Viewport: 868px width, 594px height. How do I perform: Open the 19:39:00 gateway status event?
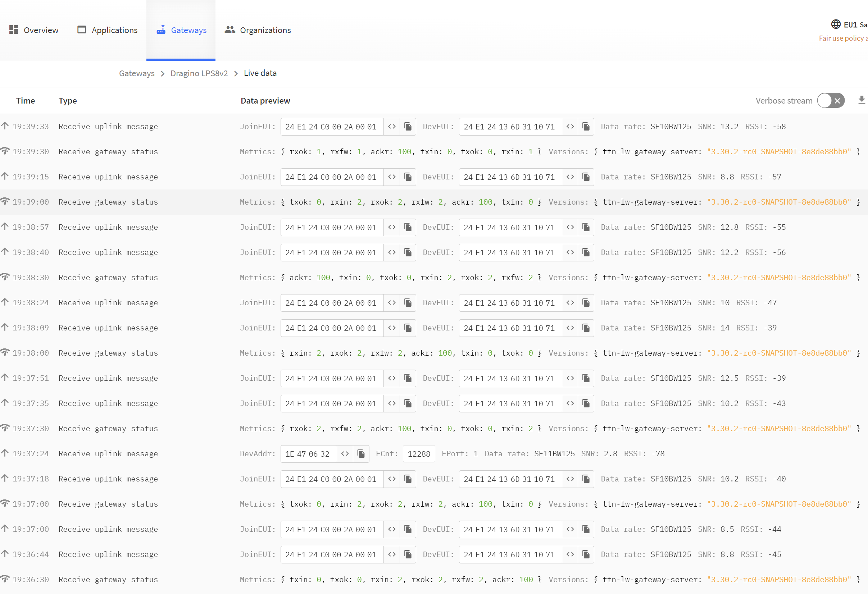(434, 202)
